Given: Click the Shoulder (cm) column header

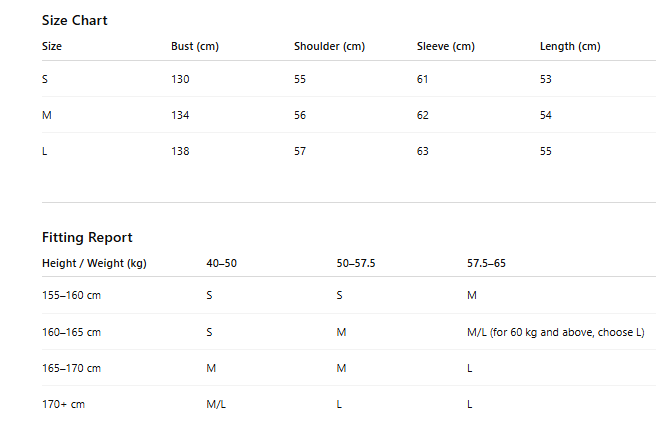Looking at the screenshot, I should coord(329,46).
